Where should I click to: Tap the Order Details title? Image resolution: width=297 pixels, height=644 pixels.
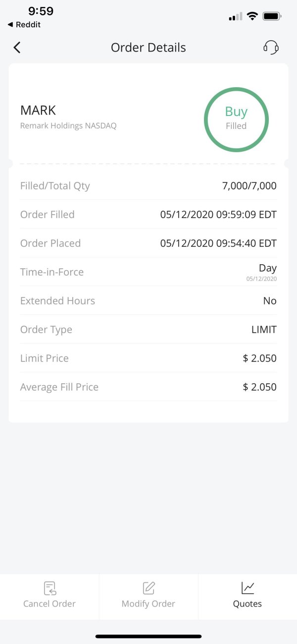pos(148,48)
